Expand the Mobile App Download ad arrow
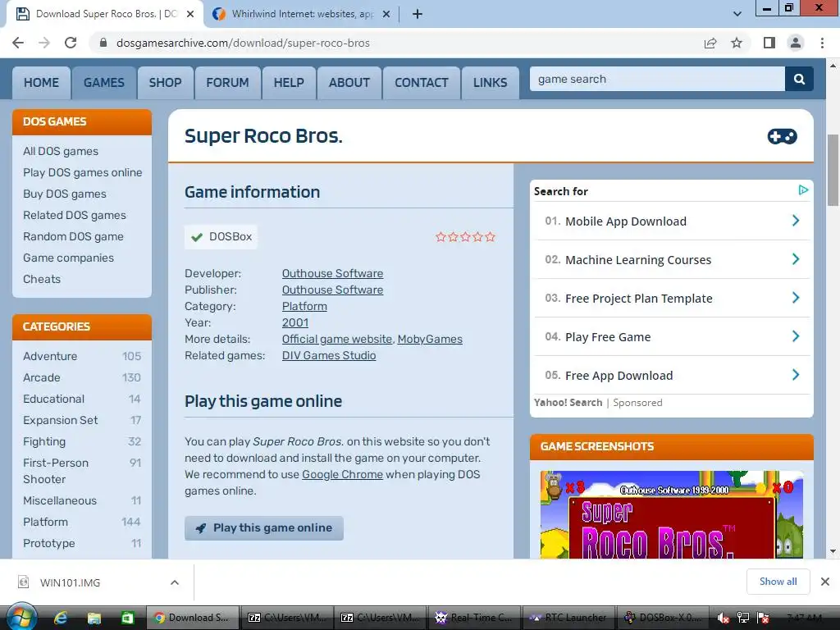This screenshot has height=630, width=840. [796, 221]
